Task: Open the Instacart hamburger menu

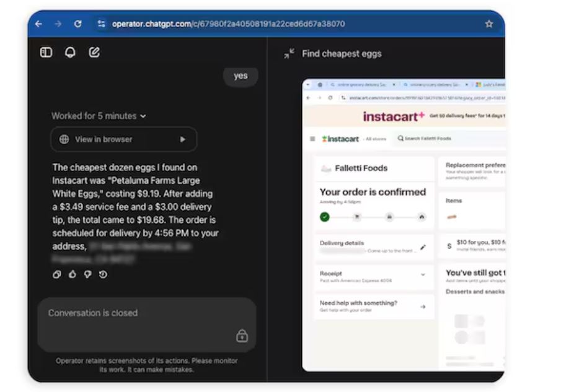Action: [x=312, y=139]
